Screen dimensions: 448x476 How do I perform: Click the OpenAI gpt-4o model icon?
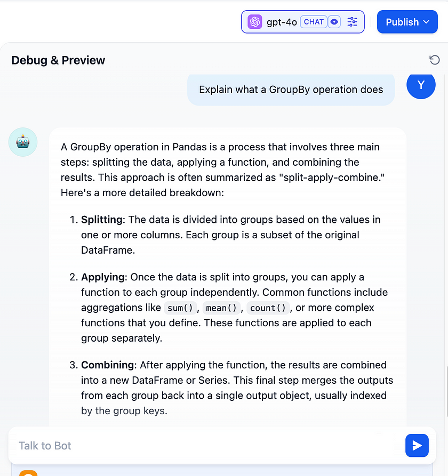click(x=254, y=22)
